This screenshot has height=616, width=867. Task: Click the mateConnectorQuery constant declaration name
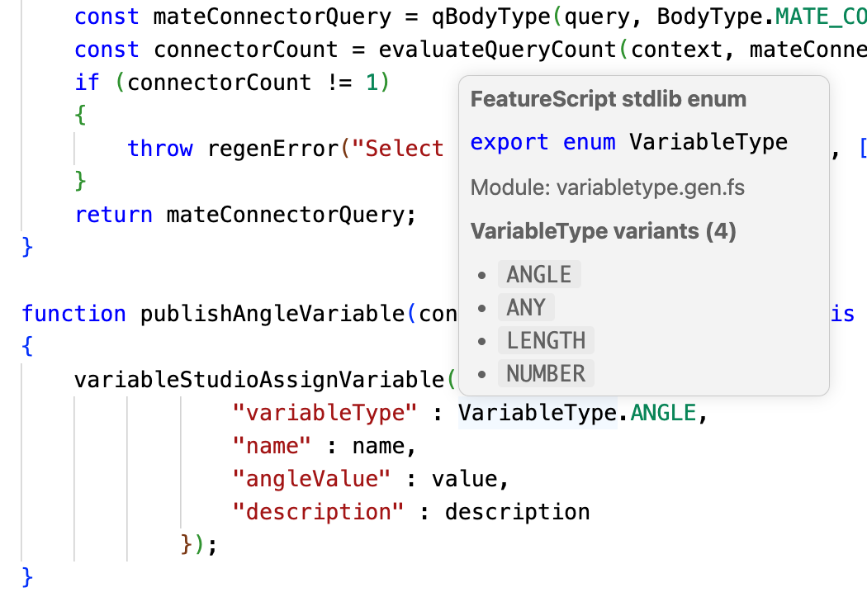[272, 17]
